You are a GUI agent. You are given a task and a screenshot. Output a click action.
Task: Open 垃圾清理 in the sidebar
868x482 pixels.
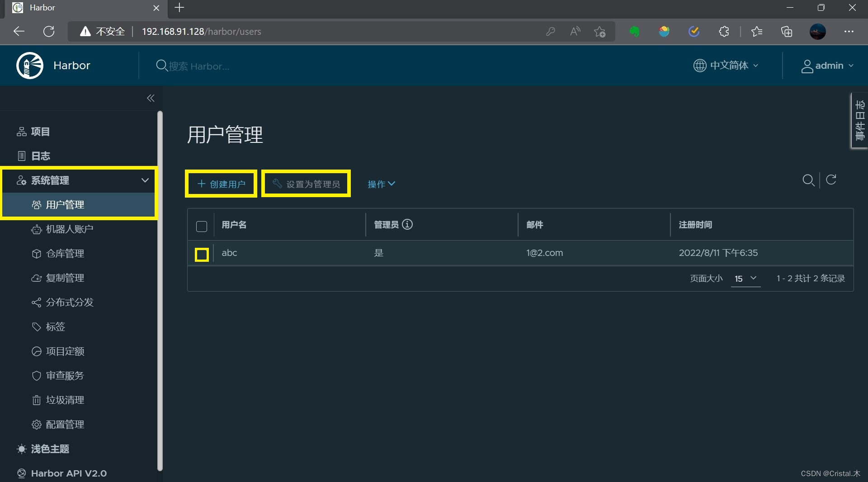58,400
